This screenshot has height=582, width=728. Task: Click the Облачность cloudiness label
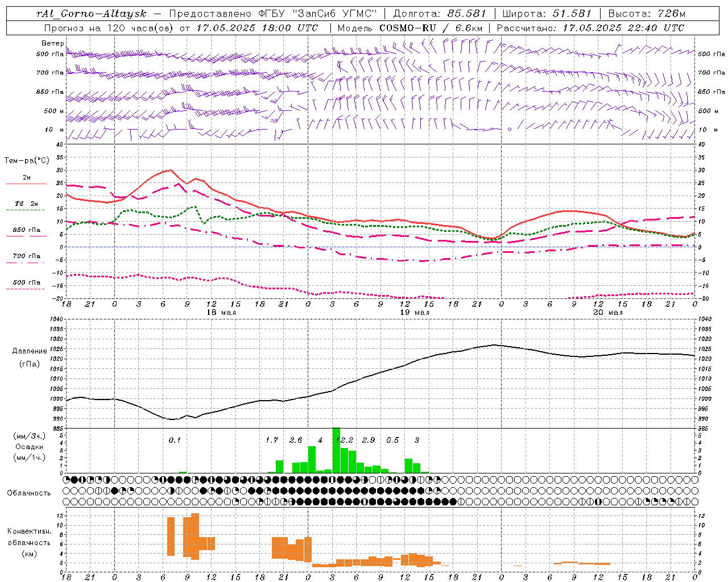tap(29, 493)
